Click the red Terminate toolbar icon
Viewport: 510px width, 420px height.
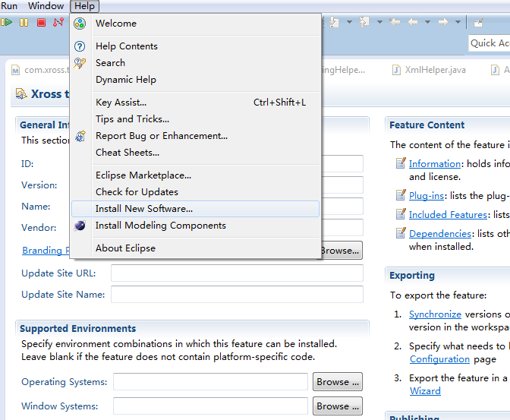click(41, 23)
